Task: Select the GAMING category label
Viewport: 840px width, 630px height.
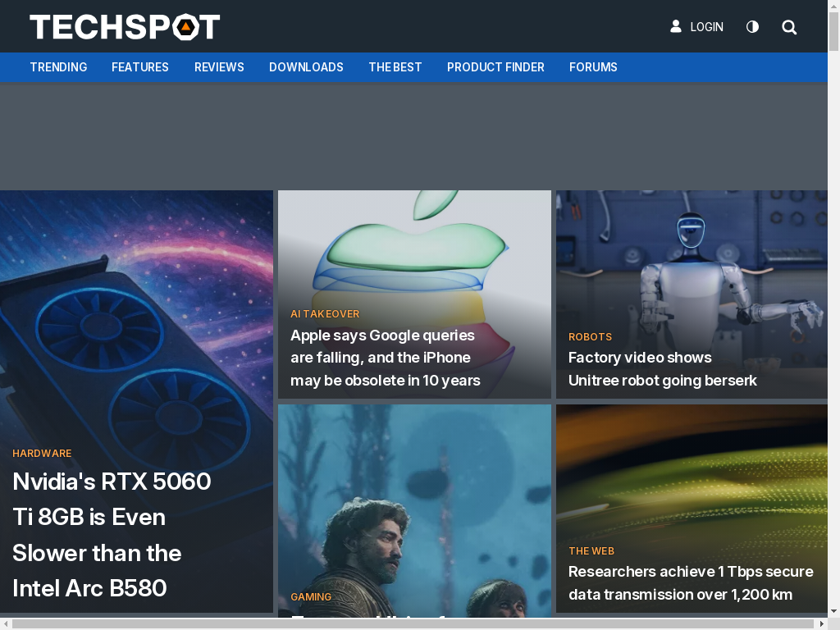Action: [311, 597]
